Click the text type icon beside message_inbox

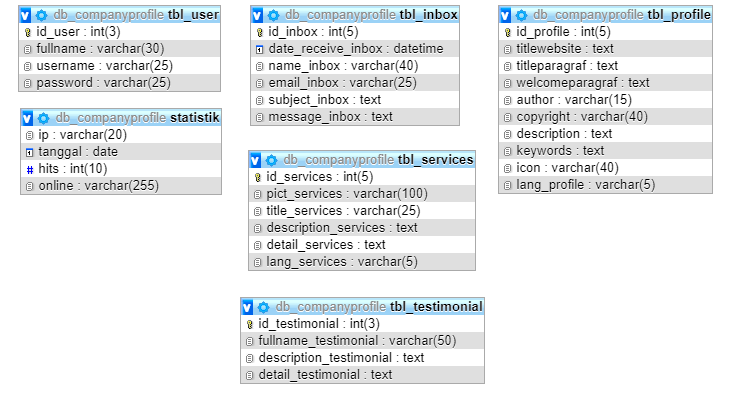pos(260,118)
